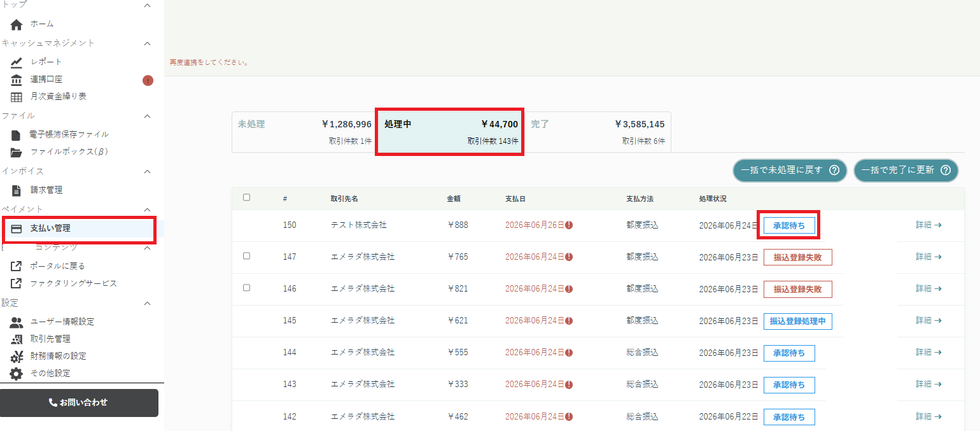This screenshot has height=431, width=980.
Task: Click 承認待ち status badge on row 143
Action: 788,385
